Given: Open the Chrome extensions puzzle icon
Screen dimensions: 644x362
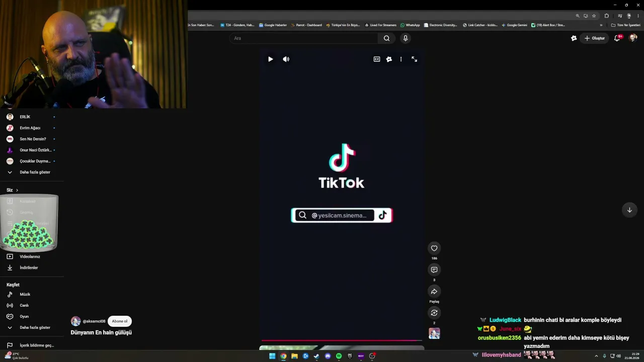Looking at the screenshot, I should [x=606, y=16].
